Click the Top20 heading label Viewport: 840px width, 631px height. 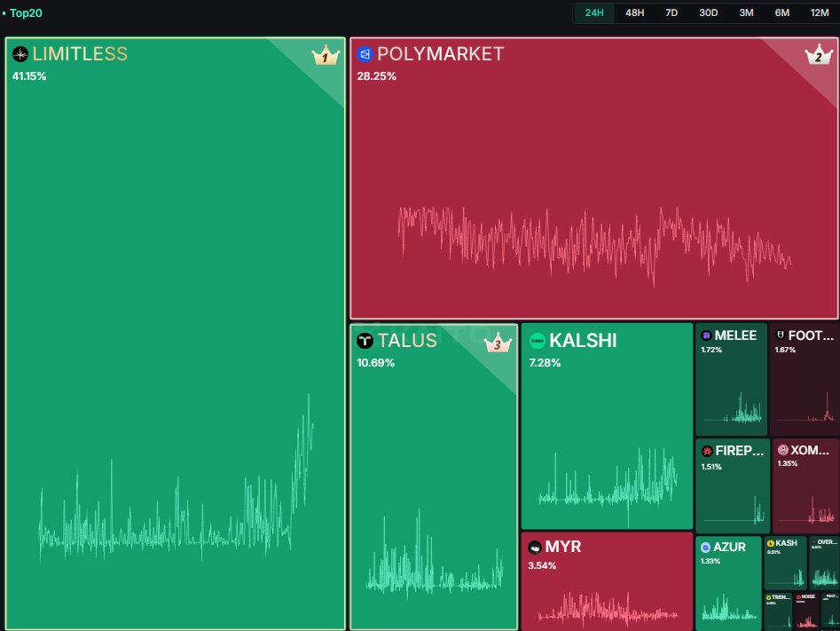[x=26, y=12]
